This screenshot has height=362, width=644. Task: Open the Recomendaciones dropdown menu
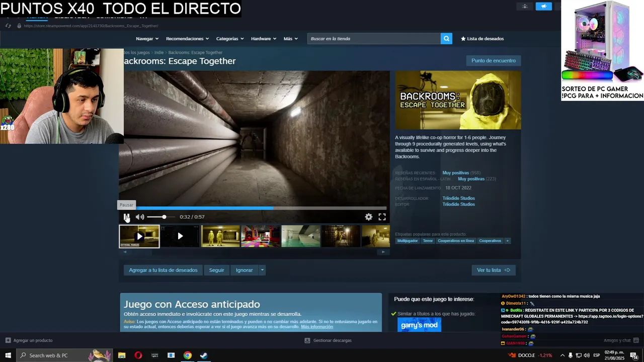[x=188, y=39]
